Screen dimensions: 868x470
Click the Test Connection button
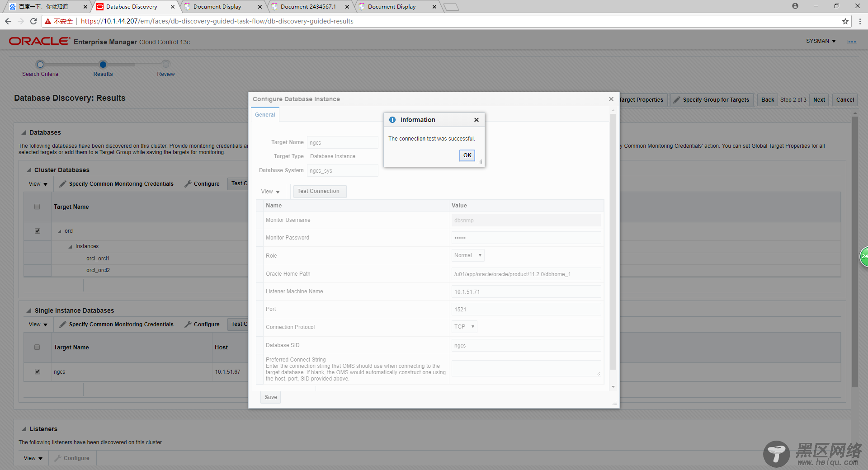320,191
